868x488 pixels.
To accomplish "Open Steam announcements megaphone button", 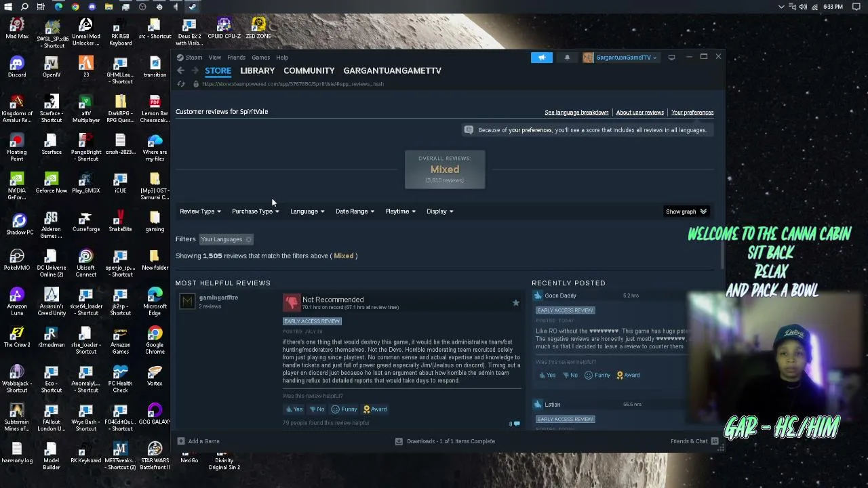I will tap(542, 58).
